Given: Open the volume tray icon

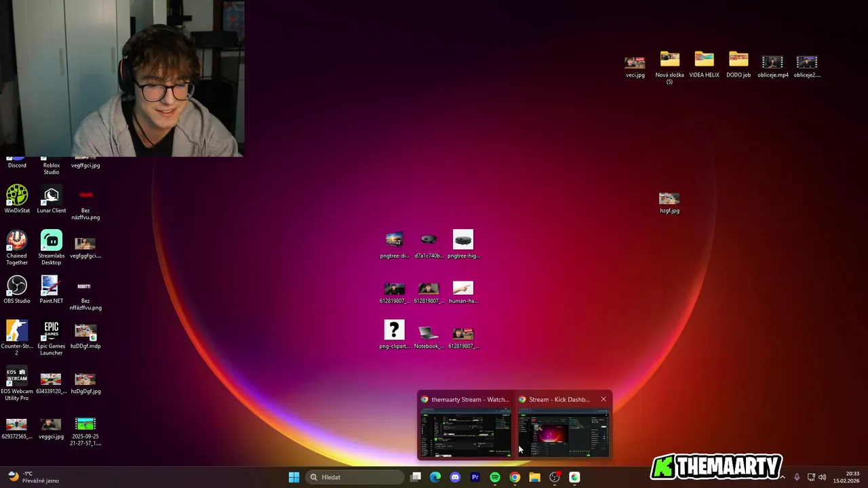Looking at the screenshot, I should point(823,477).
